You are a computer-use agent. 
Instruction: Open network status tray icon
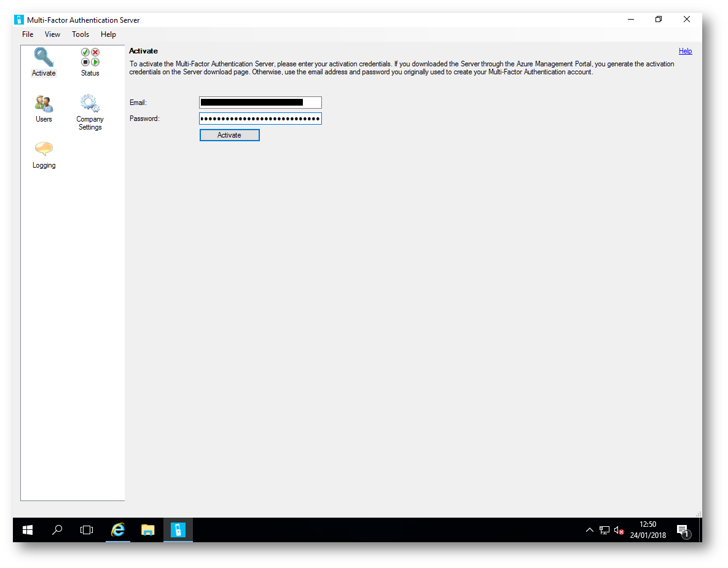pos(604,530)
